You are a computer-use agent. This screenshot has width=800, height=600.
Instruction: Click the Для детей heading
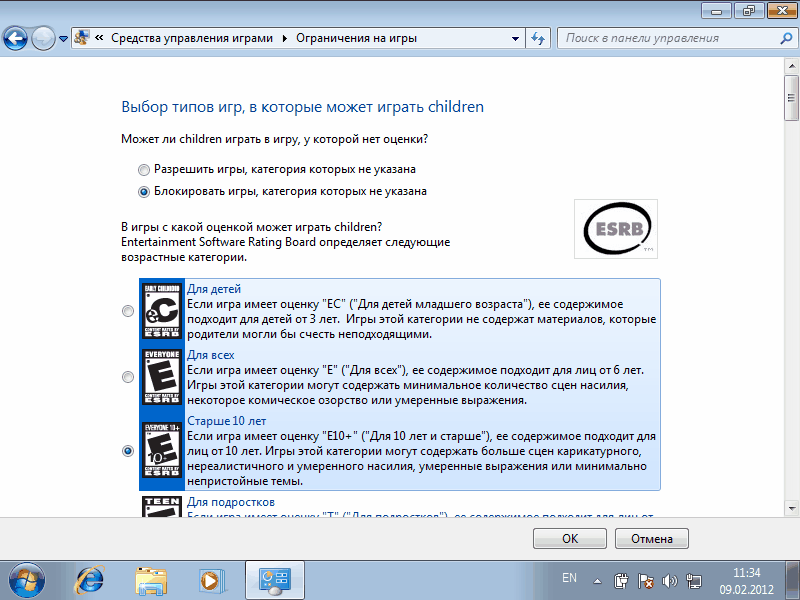(x=214, y=289)
